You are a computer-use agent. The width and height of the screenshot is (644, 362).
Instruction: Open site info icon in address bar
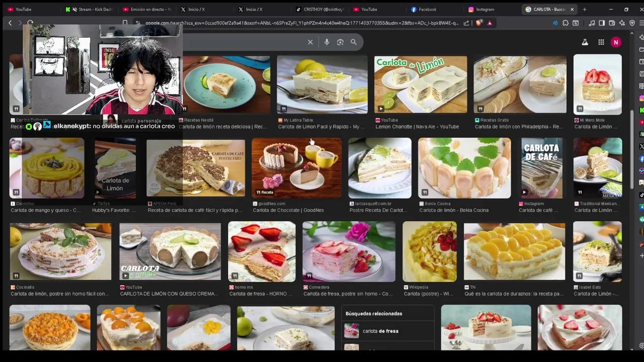click(137, 23)
